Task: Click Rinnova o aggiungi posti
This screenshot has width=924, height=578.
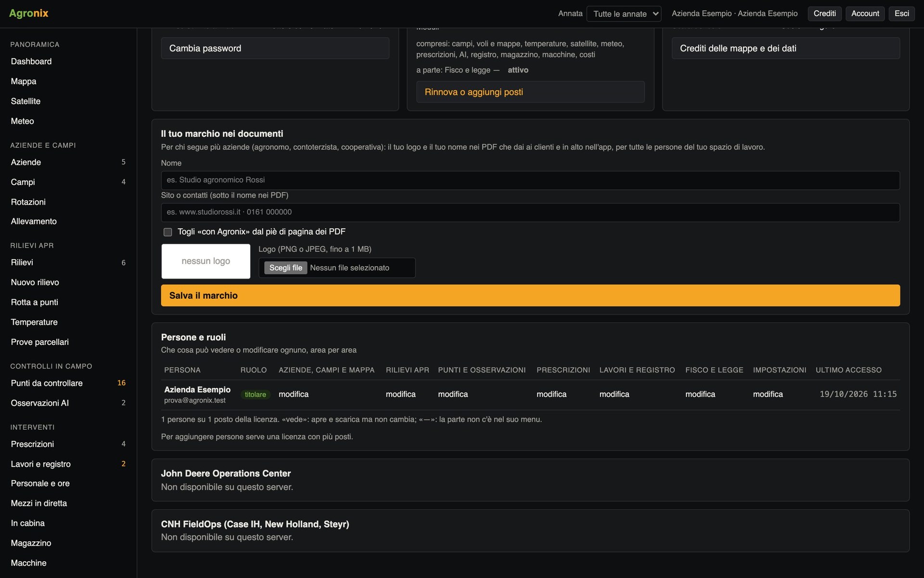Action: tap(530, 92)
